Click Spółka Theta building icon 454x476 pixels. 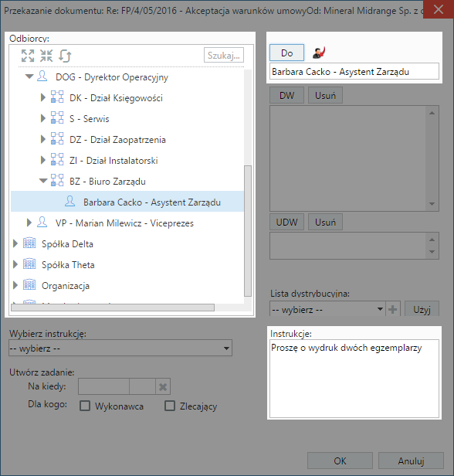pos(29,264)
